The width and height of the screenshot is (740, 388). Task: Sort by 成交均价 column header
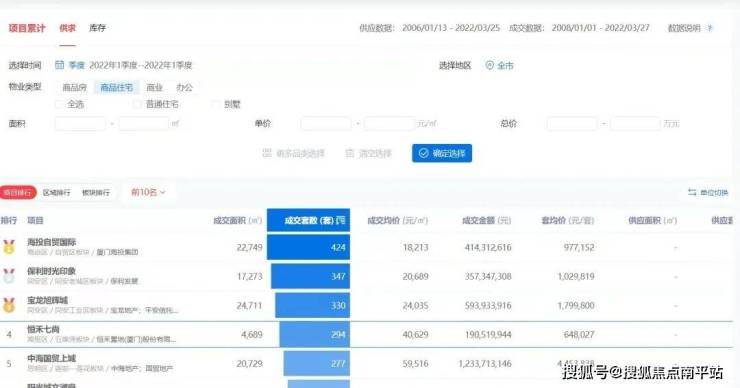tap(397, 220)
